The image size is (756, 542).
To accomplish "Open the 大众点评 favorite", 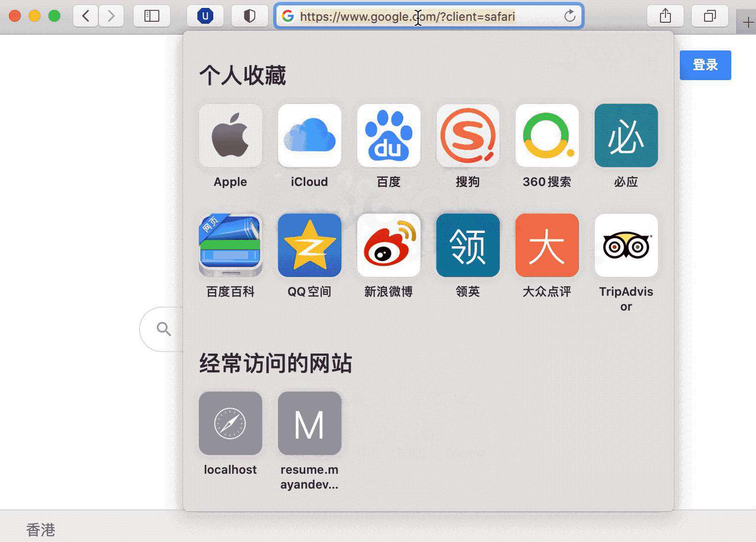I will pyautogui.click(x=547, y=245).
